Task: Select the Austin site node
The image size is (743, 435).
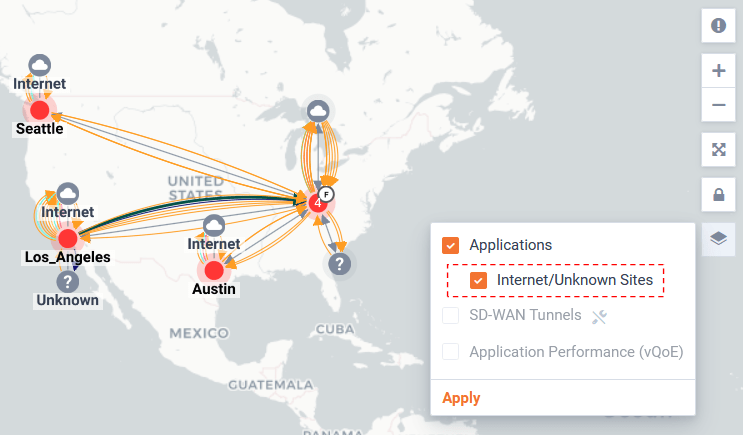Action: coord(214,271)
